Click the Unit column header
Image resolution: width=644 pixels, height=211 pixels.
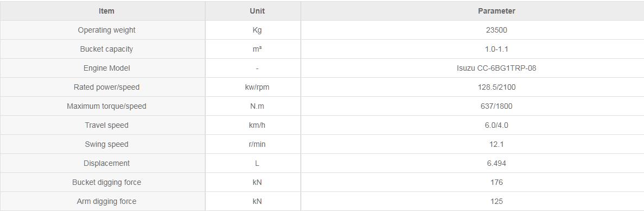point(257,11)
